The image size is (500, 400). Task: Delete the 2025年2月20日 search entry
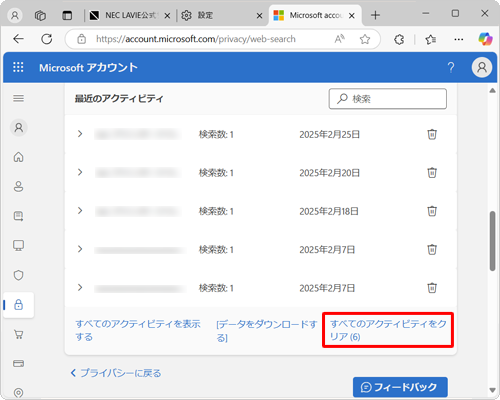tap(432, 173)
